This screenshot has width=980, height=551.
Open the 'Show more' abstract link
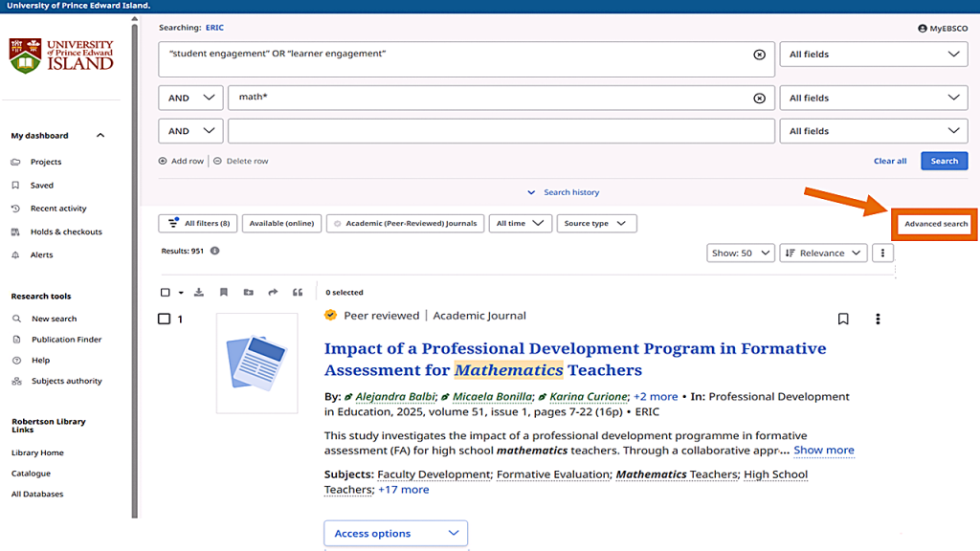pyautogui.click(x=823, y=451)
